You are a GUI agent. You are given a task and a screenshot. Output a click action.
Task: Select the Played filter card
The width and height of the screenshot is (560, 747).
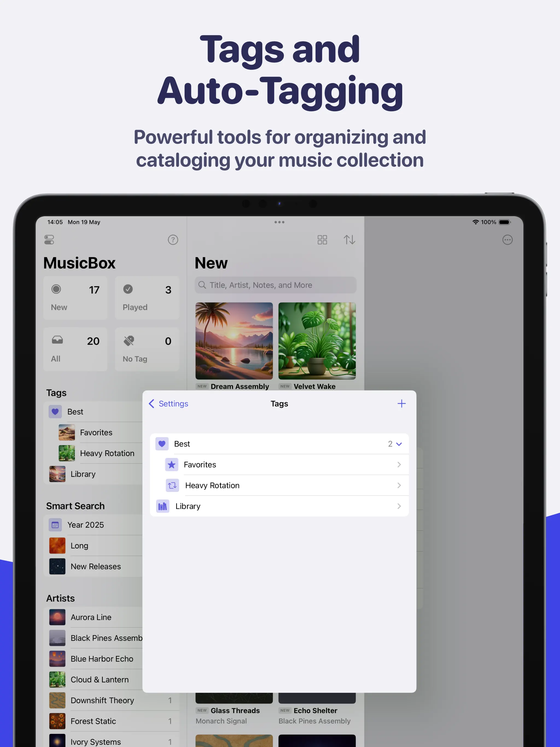[147, 298]
